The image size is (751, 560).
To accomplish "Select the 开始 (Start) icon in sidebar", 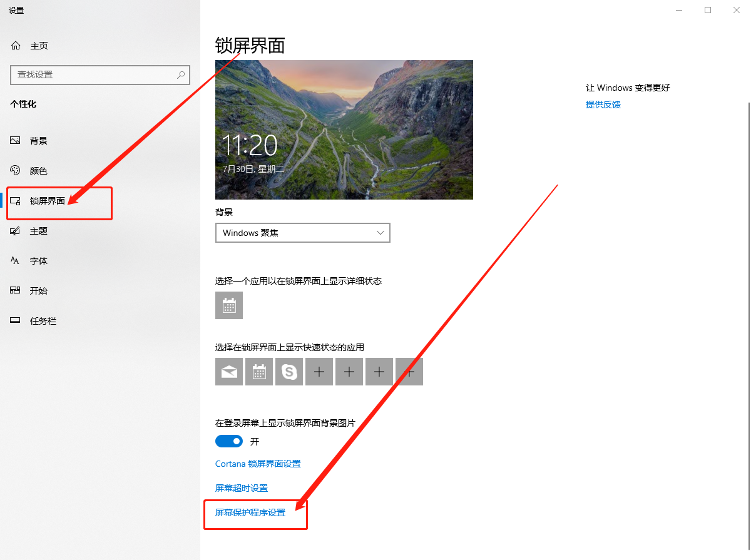I will [15, 290].
